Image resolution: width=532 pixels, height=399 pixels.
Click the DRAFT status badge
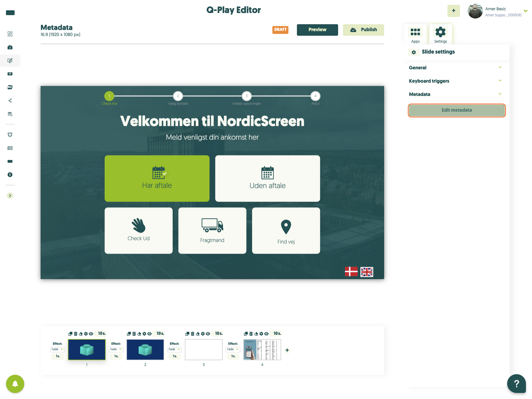(280, 30)
